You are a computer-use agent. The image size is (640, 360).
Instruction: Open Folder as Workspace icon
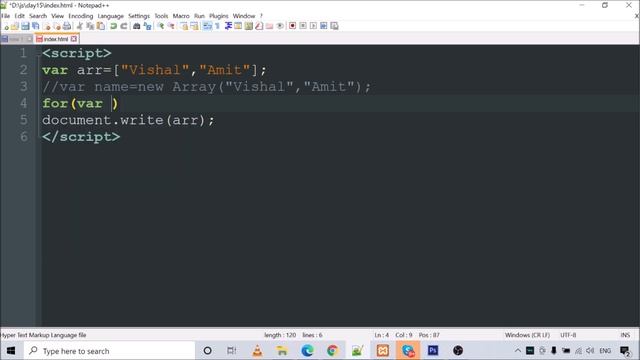point(269,26)
